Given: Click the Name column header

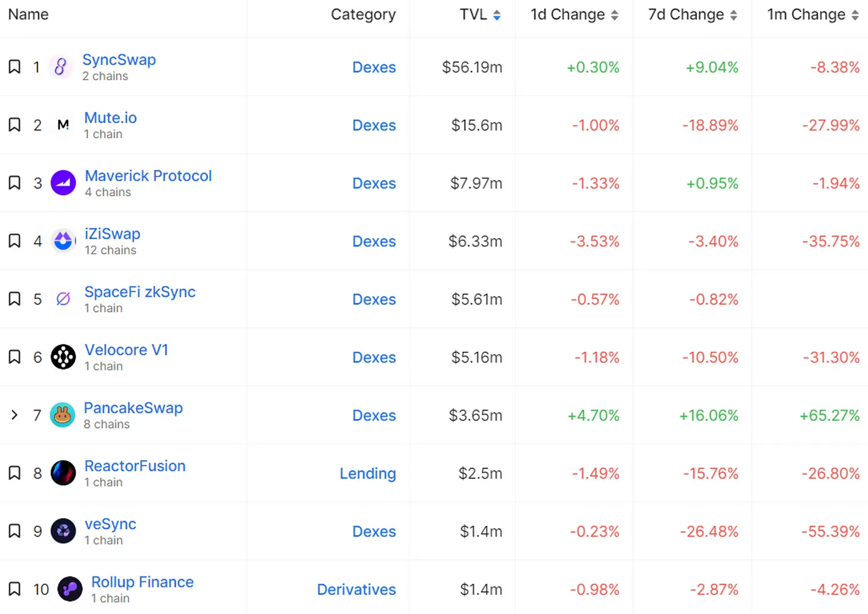Looking at the screenshot, I should point(29,15).
